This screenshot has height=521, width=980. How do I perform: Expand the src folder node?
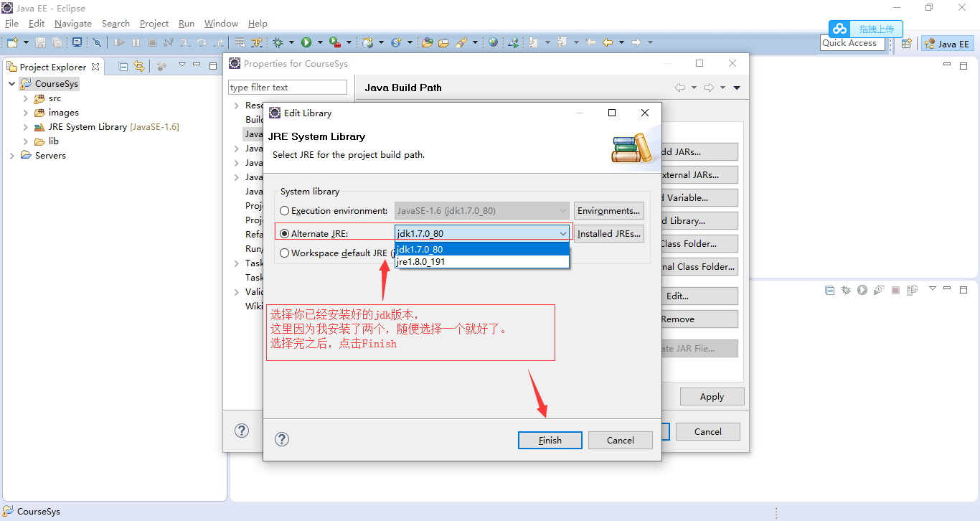(26, 98)
